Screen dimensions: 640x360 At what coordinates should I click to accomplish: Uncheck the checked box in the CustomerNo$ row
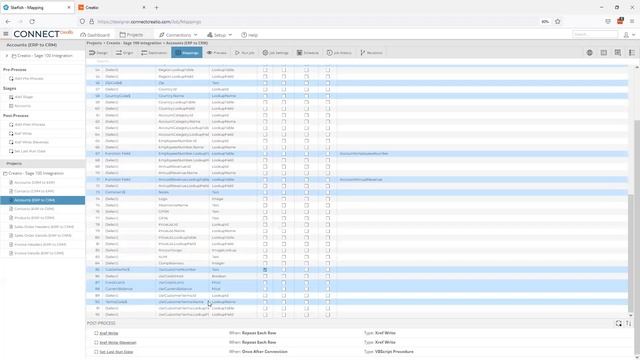265,270
